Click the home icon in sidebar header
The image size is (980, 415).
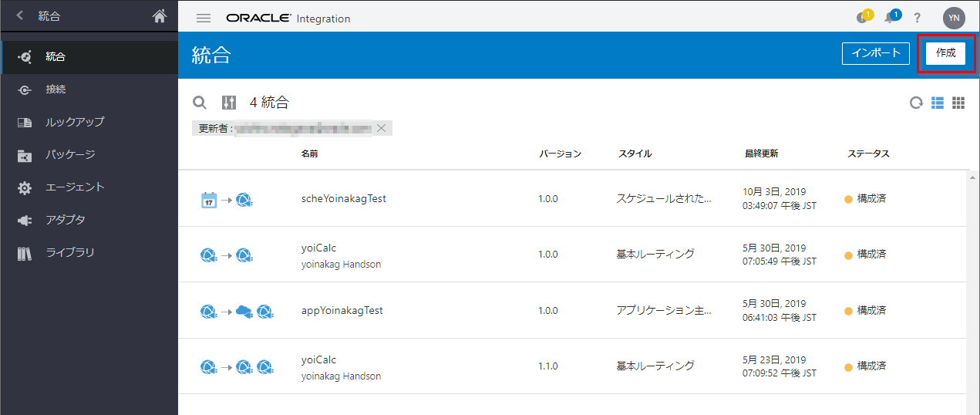[160, 16]
